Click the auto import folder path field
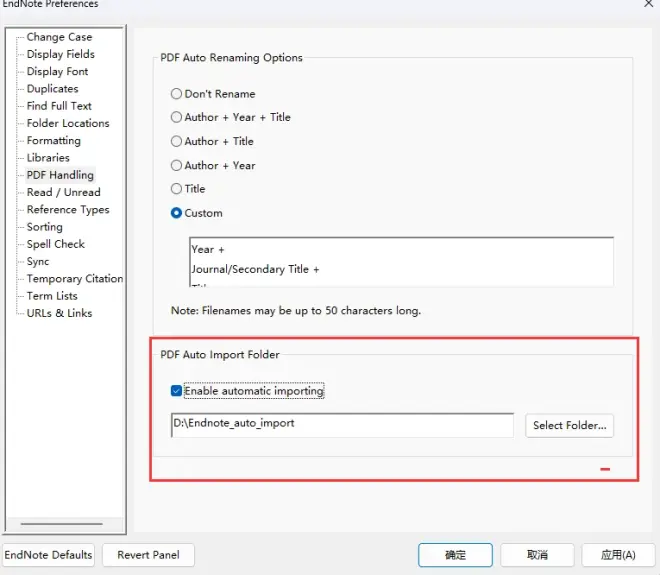Viewport: 660px width, 575px height. click(x=342, y=425)
